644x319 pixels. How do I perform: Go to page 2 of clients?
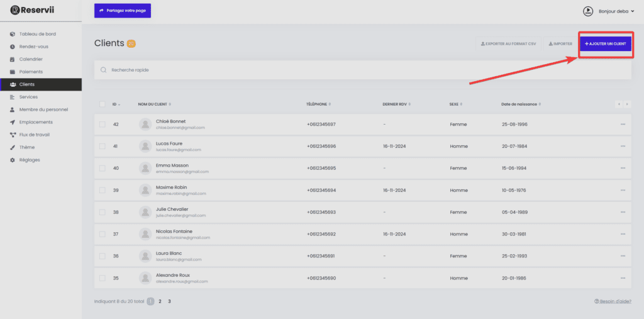(160, 301)
